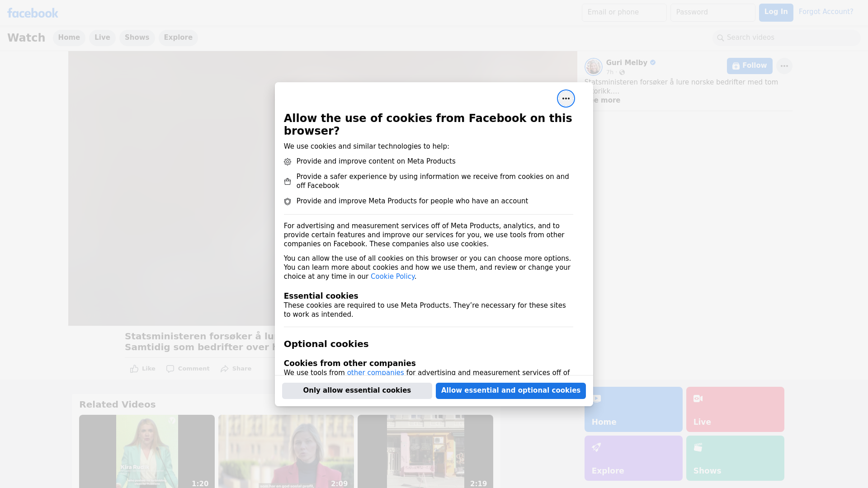Focus the Search videos box
The height and width of the screenshot is (488, 868).
(787, 38)
